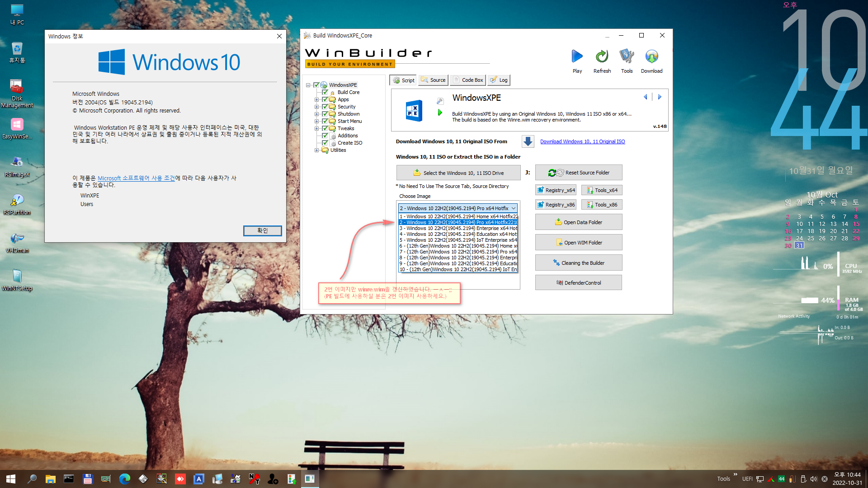Switch to the Log tab

[x=499, y=80]
